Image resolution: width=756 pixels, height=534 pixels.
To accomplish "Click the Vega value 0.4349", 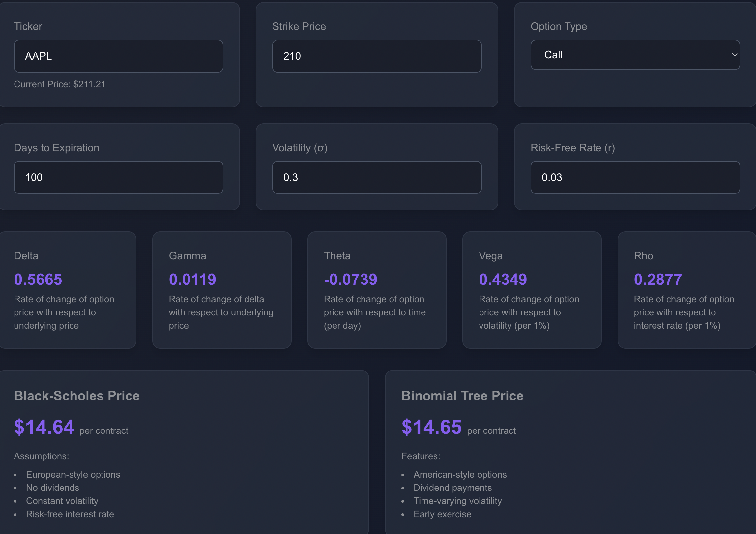I will 503,280.
